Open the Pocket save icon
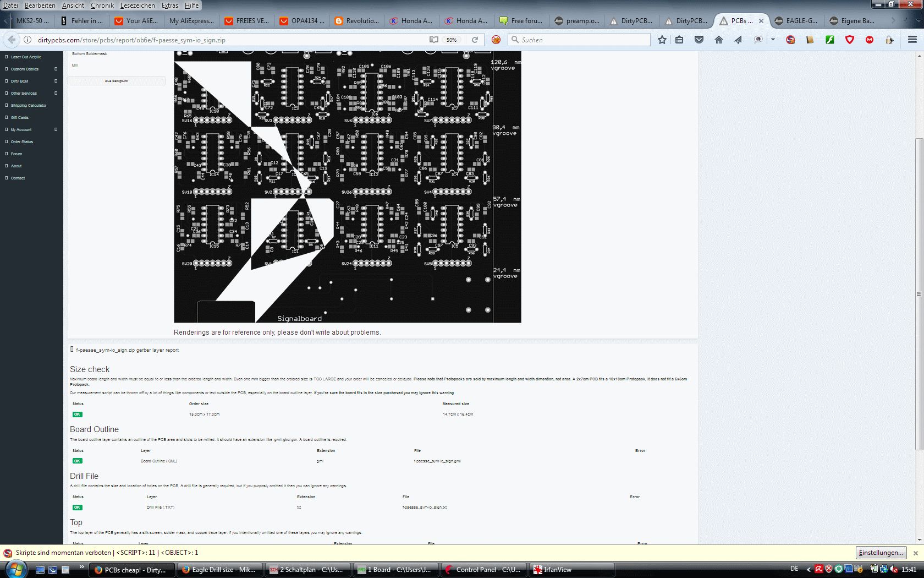The width and height of the screenshot is (924, 578). tap(699, 40)
